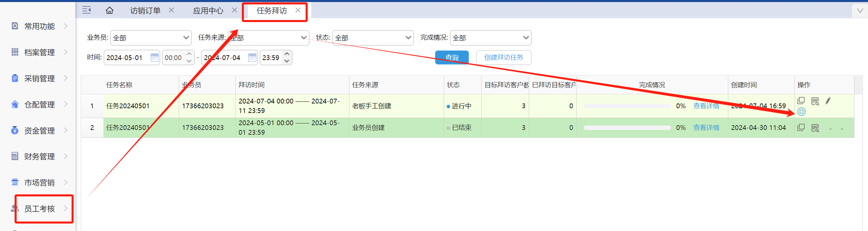Click the 查询 button
The width and height of the screenshot is (868, 231).
(452, 57)
